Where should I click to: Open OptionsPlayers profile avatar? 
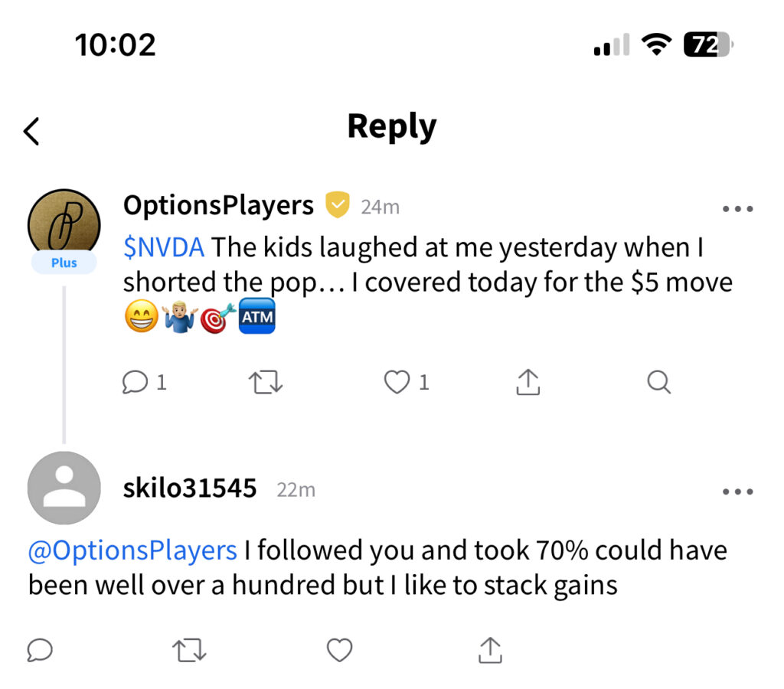64,225
